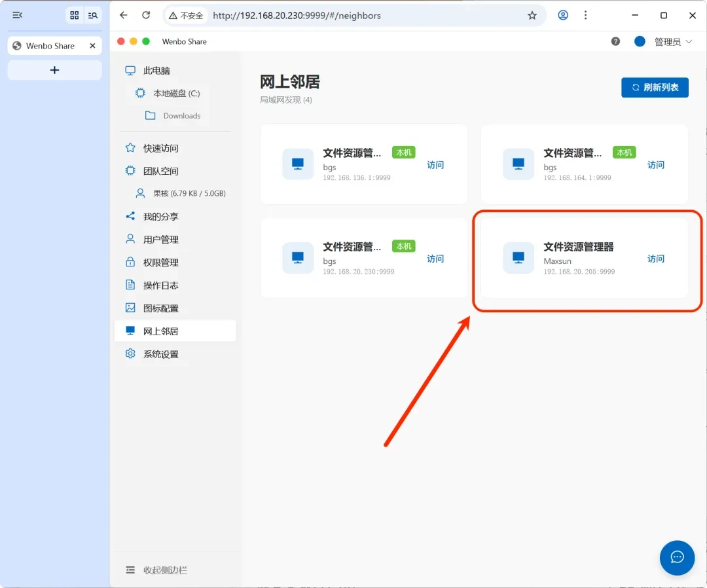
Task: Open tab grid overview icon
Action: tap(75, 15)
